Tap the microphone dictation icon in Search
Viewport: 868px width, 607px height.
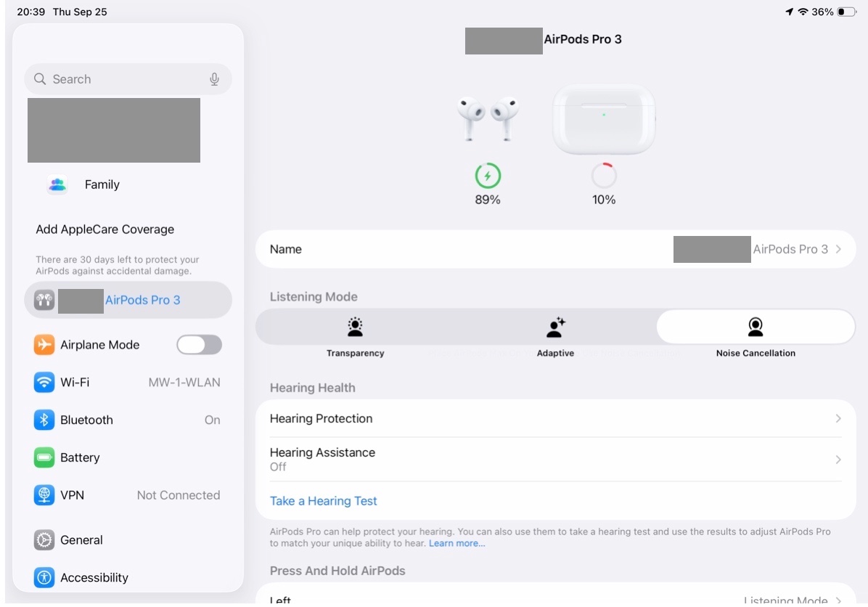214,79
